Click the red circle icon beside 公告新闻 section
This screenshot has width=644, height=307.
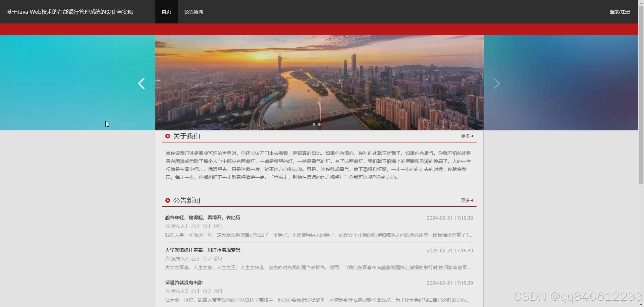click(x=168, y=200)
